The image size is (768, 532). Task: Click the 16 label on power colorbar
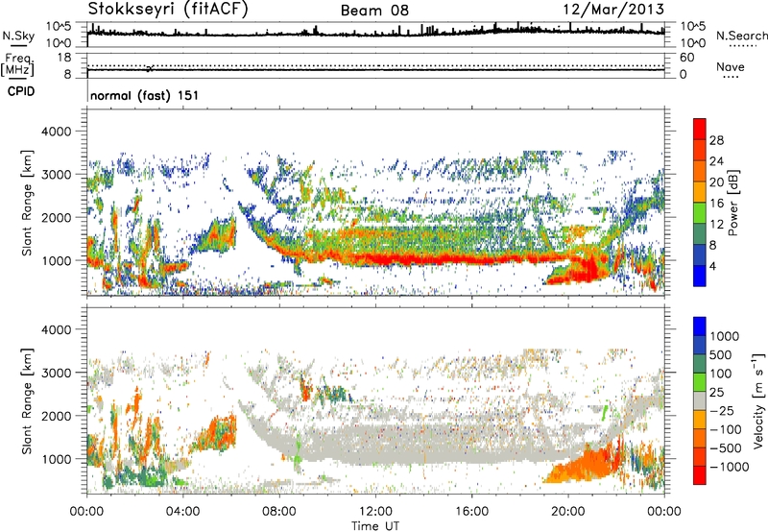[x=716, y=204]
